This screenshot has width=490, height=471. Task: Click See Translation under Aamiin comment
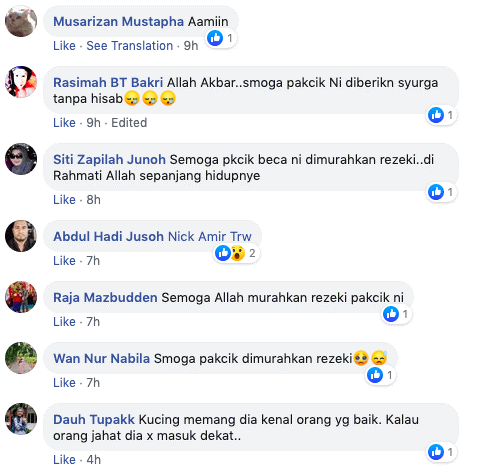pos(130,46)
